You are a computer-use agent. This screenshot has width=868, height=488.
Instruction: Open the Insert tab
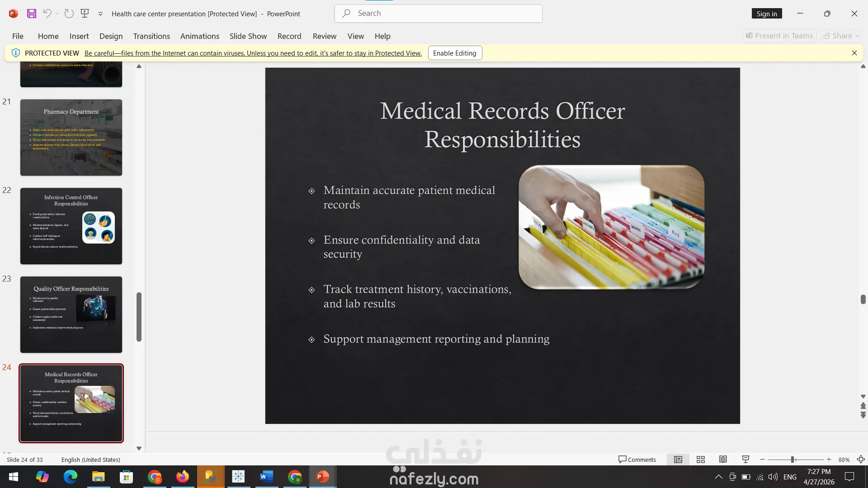(x=79, y=36)
